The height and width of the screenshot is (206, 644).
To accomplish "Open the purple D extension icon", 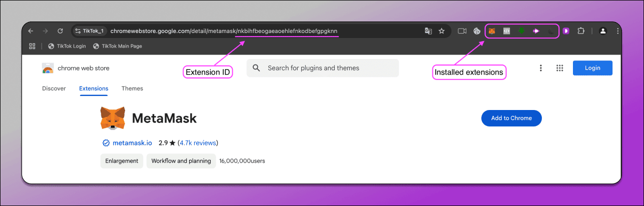I will [566, 31].
